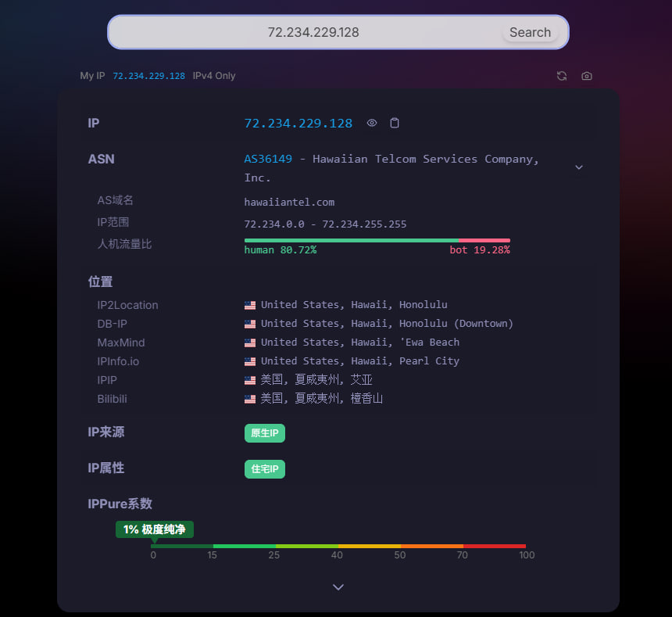Select the Pearl City location text
This screenshot has width=672, height=617.
click(x=429, y=361)
